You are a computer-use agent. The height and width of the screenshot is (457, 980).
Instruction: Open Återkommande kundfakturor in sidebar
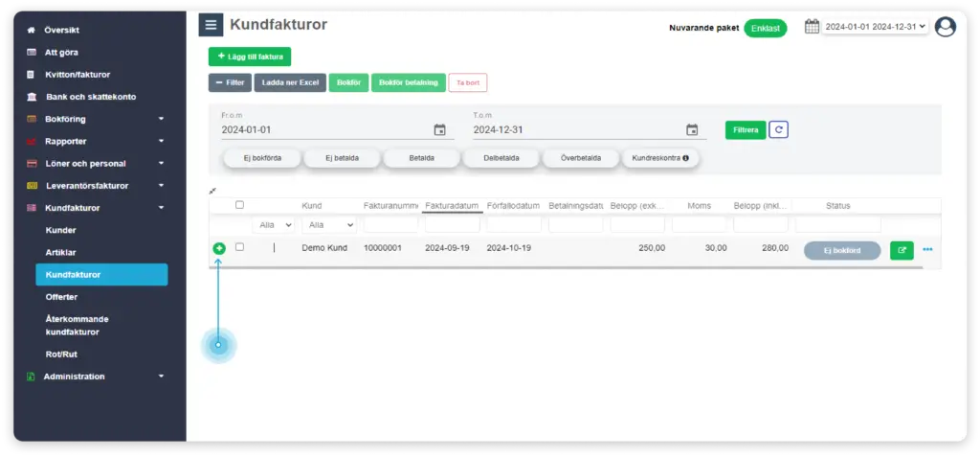point(77,326)
